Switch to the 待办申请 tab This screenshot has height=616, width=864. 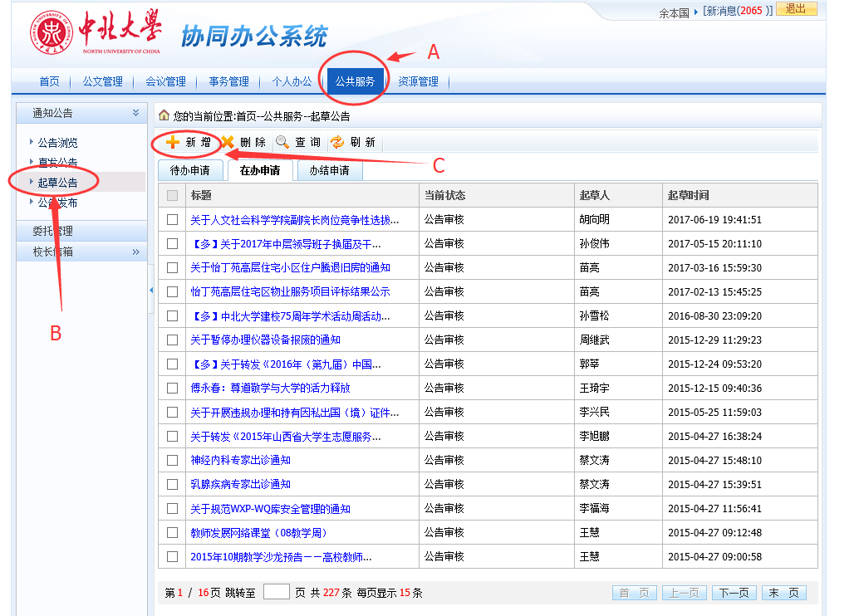tap(189, 171)
